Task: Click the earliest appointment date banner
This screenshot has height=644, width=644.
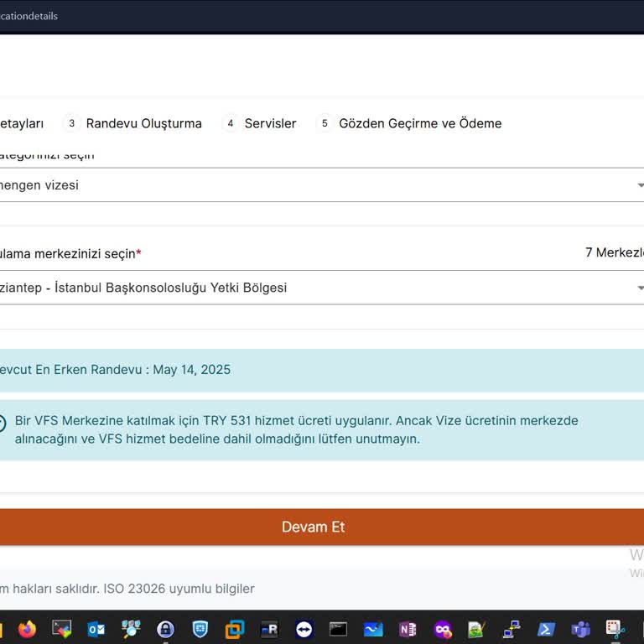Action: 319,370
